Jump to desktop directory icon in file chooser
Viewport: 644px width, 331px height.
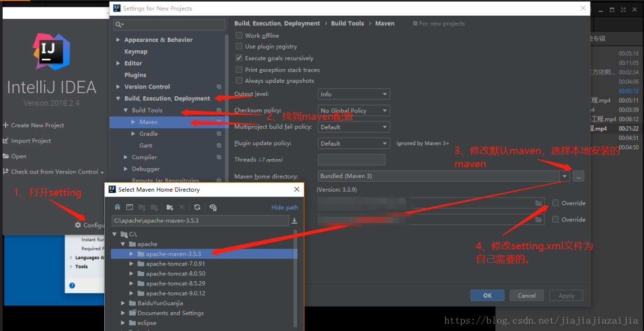tap(129, 207)
